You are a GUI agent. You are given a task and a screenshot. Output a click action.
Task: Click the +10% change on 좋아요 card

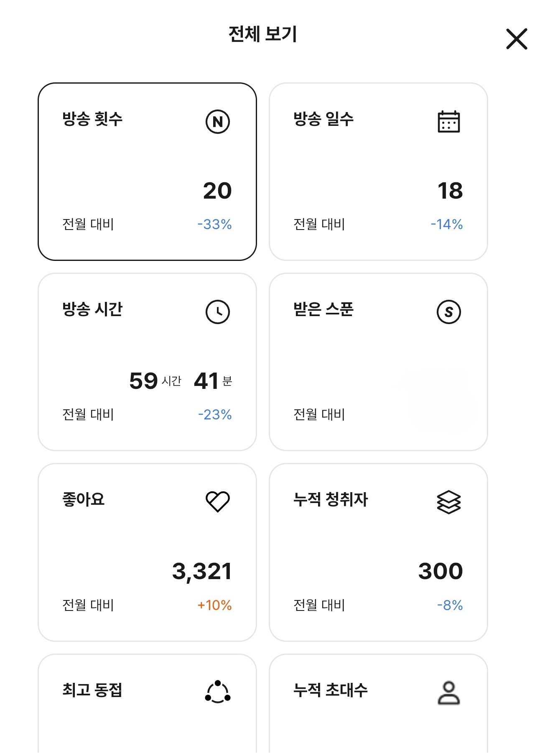(214, 605)
